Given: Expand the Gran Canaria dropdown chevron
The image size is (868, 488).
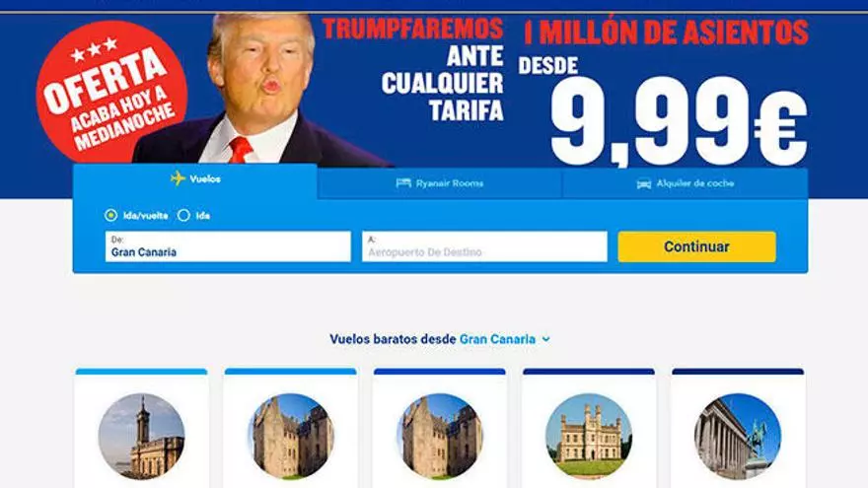Looking at the screenshot, I should (x=546, y=339).
